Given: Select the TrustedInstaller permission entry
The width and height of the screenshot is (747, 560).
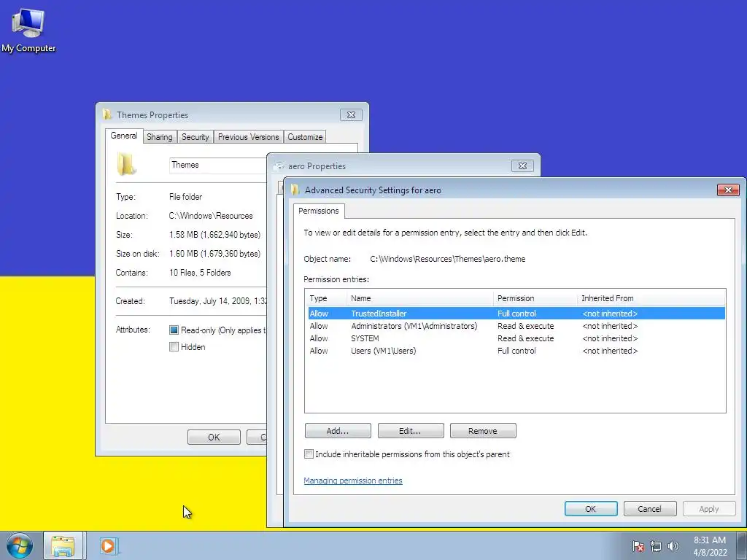Looking at the screenshot, I should pyautogui.click(x=516, y=314).
